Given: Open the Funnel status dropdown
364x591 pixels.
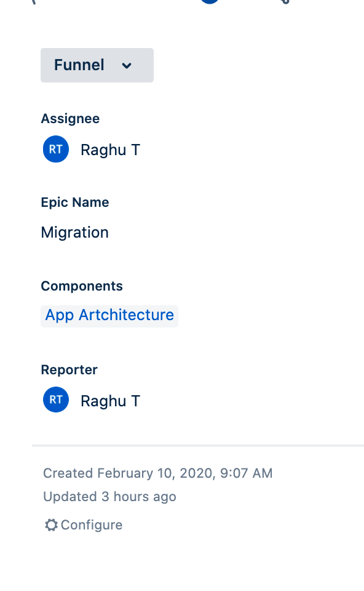Looking at the screenshot, I should [x=97, y=65].
